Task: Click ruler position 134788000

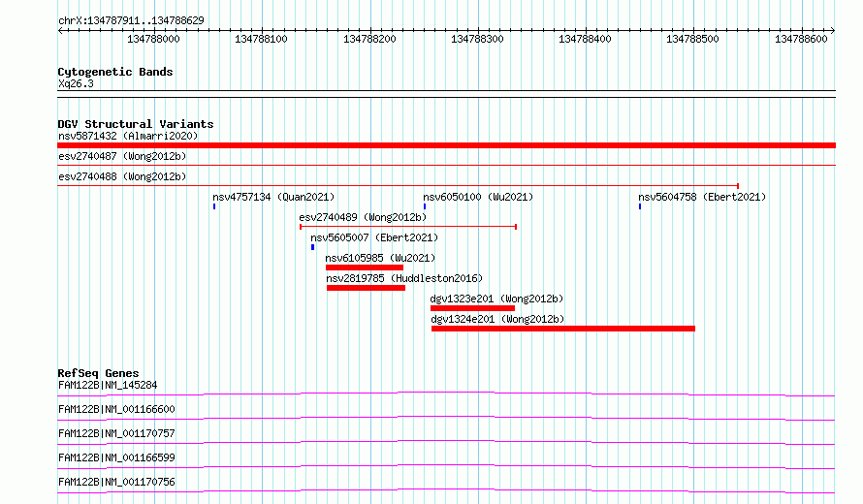Action: 153,39
